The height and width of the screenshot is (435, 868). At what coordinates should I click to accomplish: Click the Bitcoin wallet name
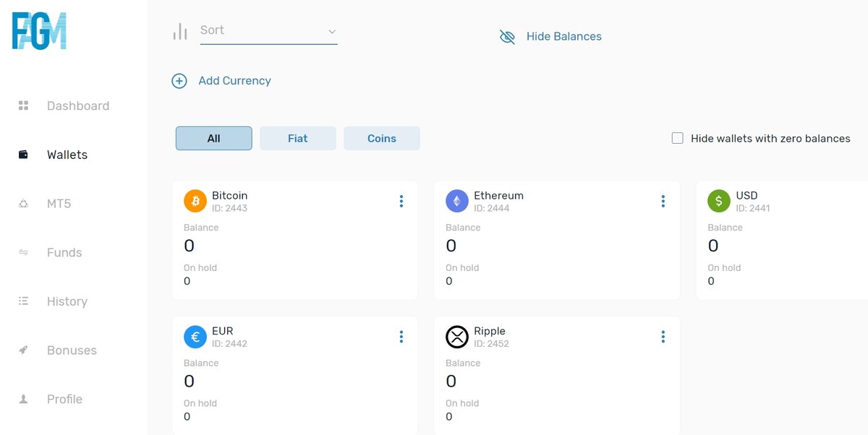tap(230, 195)
